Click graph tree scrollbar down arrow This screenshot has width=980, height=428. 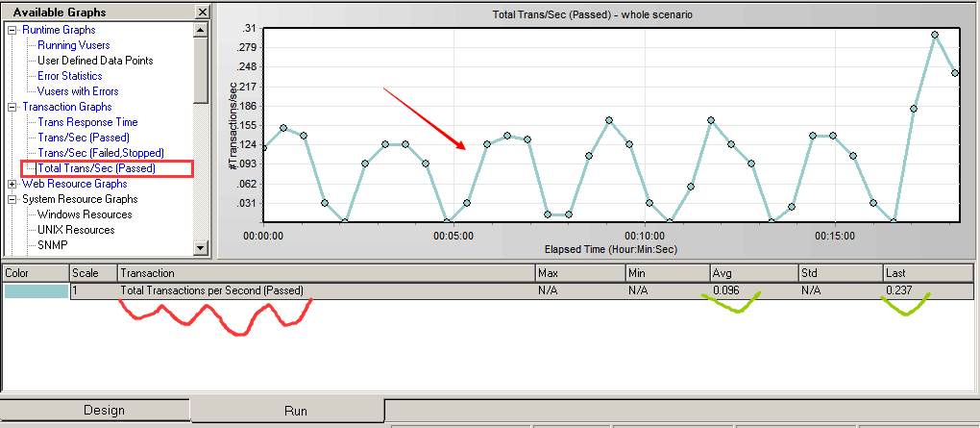tap(201, 248)
